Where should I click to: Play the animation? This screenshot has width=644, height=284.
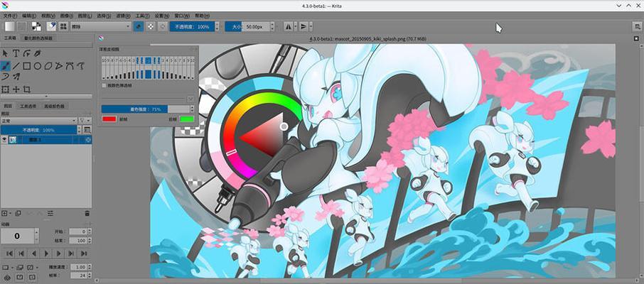click(46, 253)
